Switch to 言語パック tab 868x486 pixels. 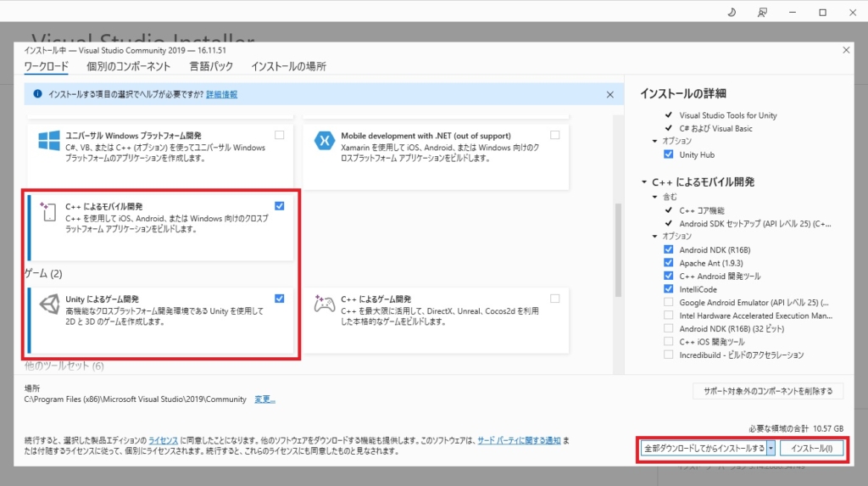[x=211, y=66]
